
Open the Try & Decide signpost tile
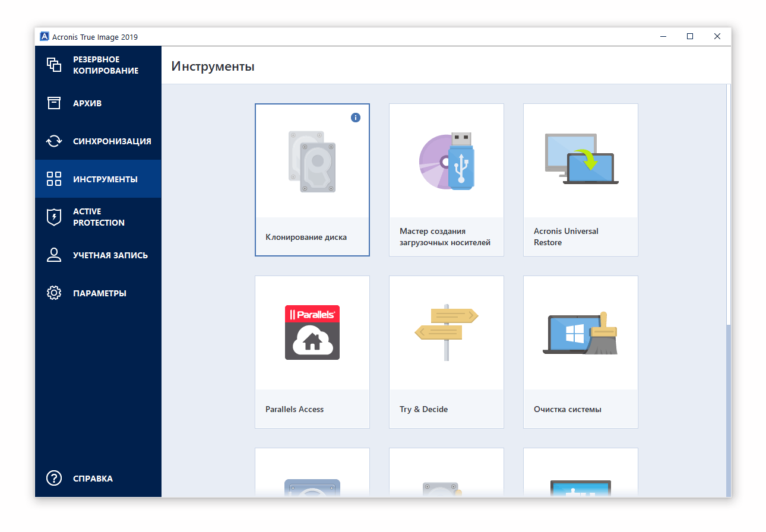(447, 352)
